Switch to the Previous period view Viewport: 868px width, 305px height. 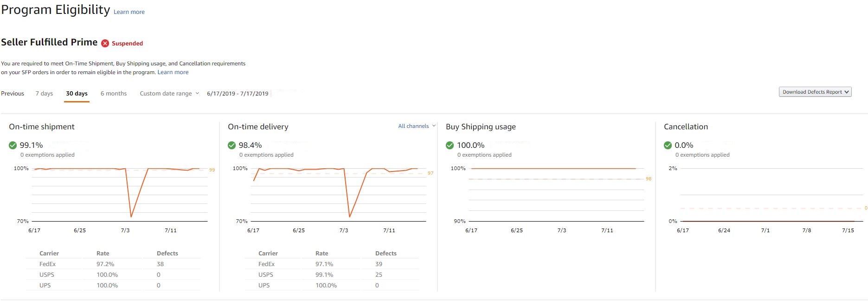click(x=12, y=93)
